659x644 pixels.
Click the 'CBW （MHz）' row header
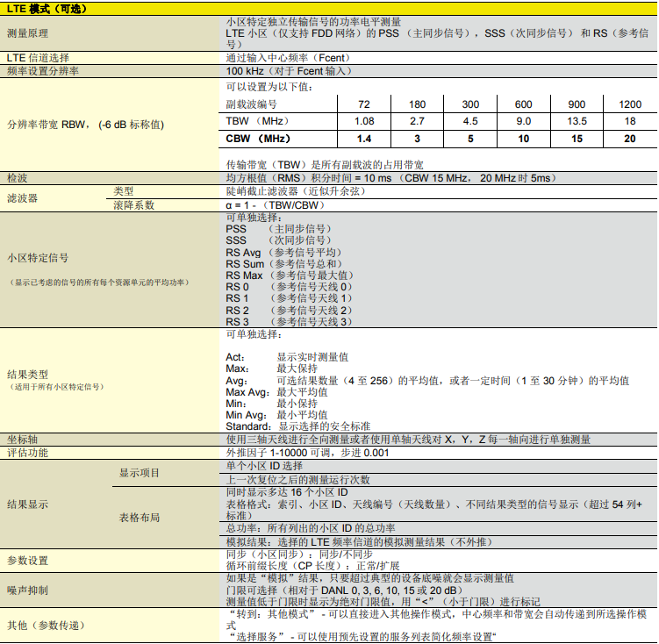tap(258, 139)
